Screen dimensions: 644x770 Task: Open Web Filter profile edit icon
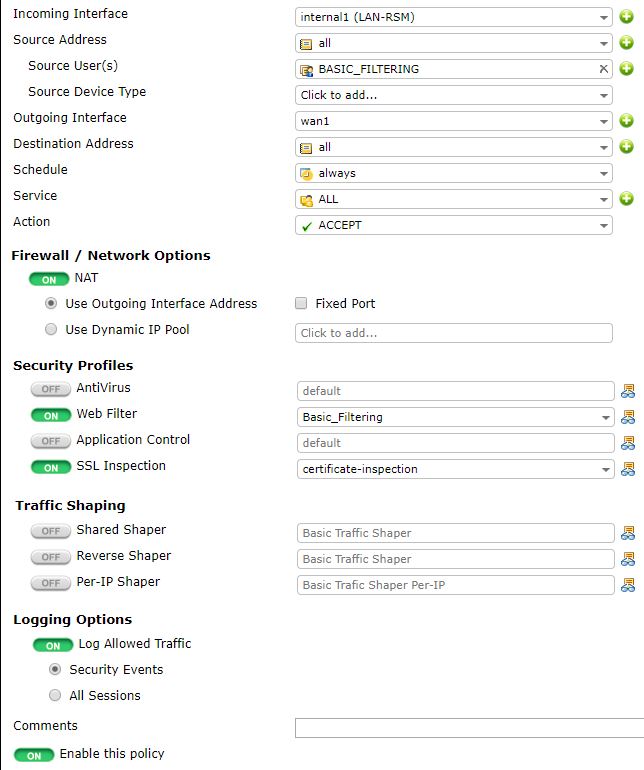[628, 417]
